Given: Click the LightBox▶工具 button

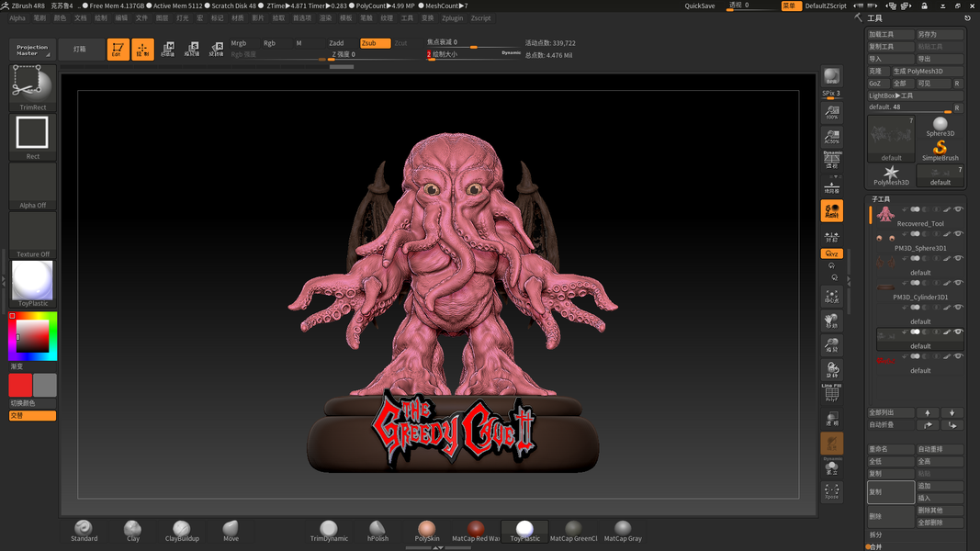Looking at the screenshot, I should point(915,96).
